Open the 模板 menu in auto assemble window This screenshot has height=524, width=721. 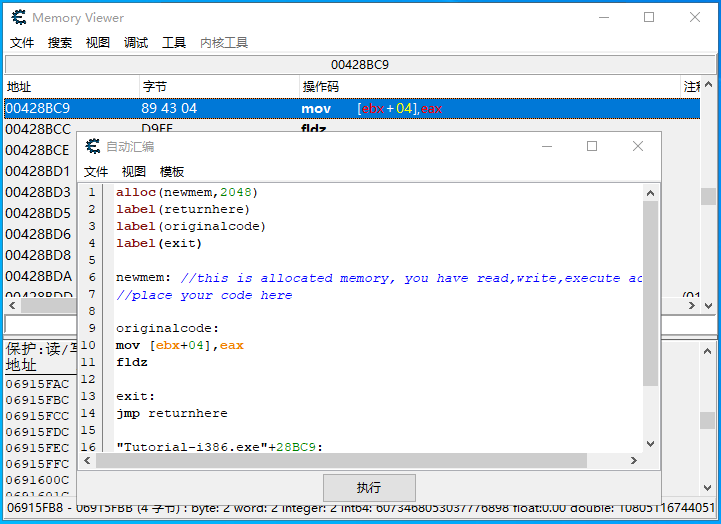[x=172, y=172]
